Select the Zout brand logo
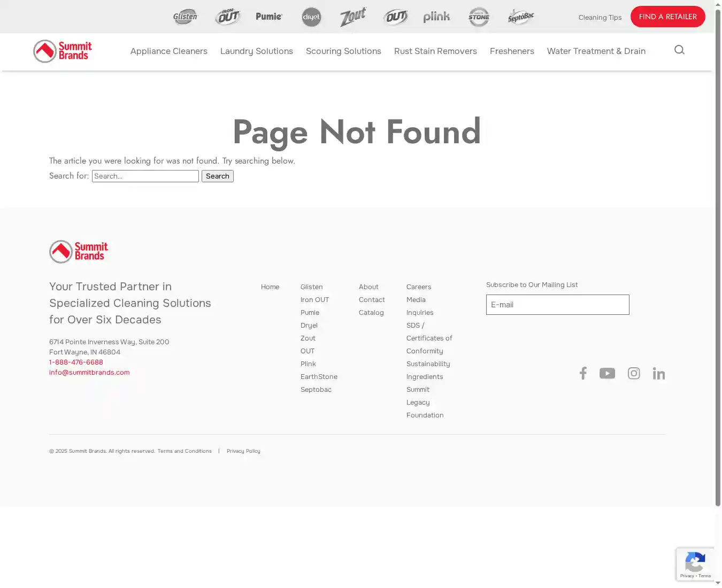The height and width of the screenshot is (588, 722). tap(353, 17)
